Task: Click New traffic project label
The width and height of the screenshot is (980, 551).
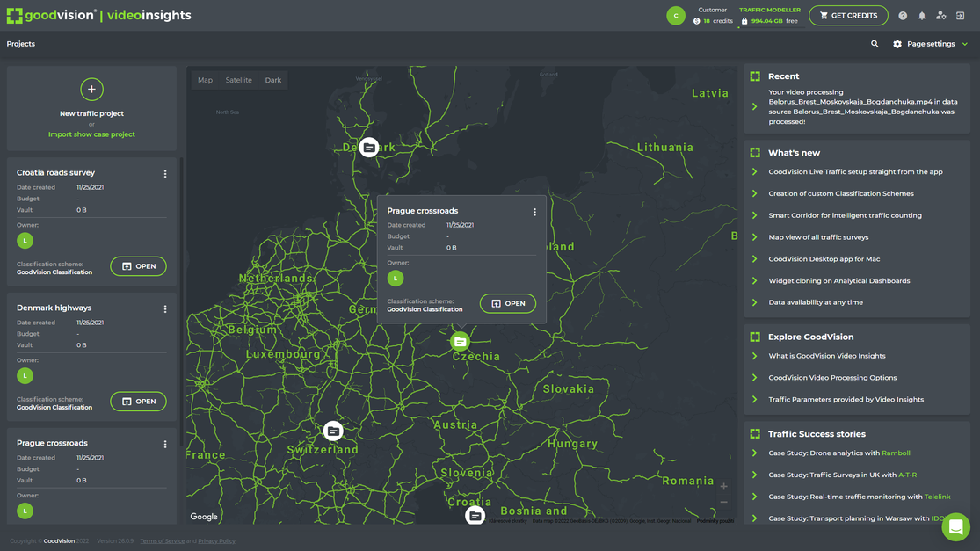Action: 92,113
